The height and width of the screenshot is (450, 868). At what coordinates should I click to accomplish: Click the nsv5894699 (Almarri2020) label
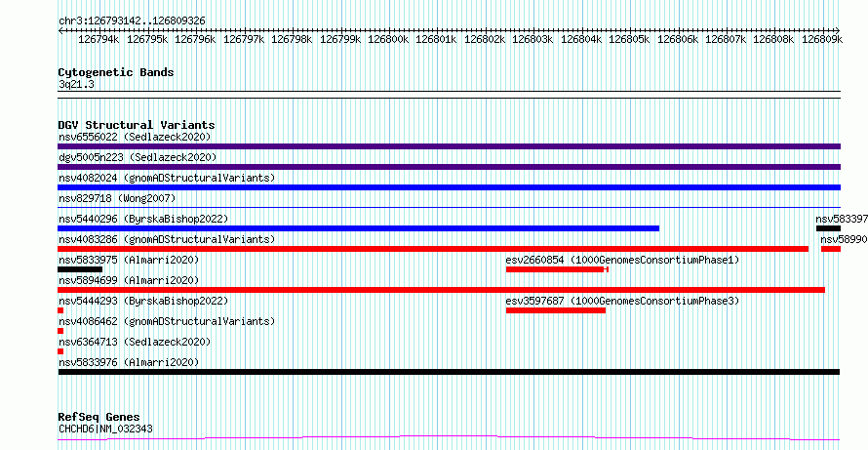point(129,280)
